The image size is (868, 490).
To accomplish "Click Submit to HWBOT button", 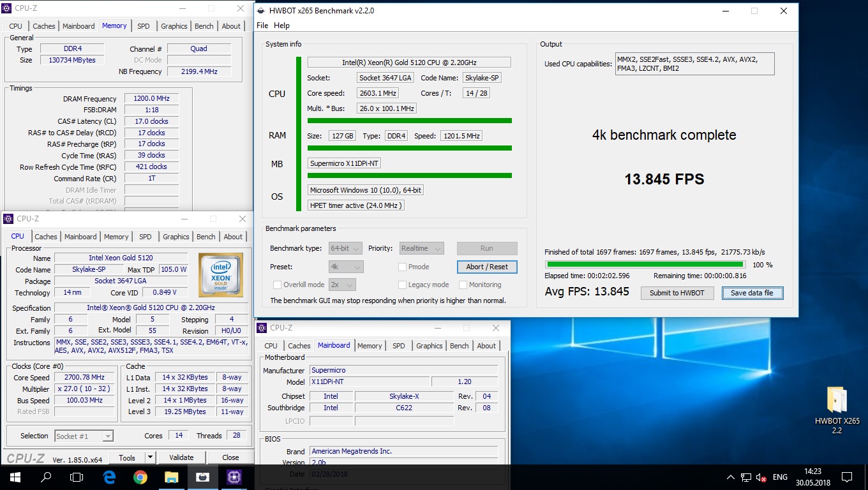I will (x=677, y=293).
